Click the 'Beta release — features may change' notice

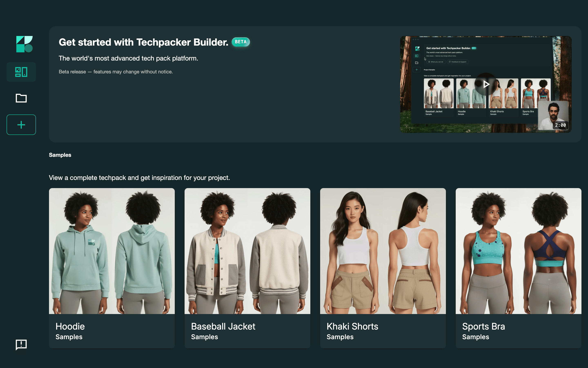[x=116, y=72]
